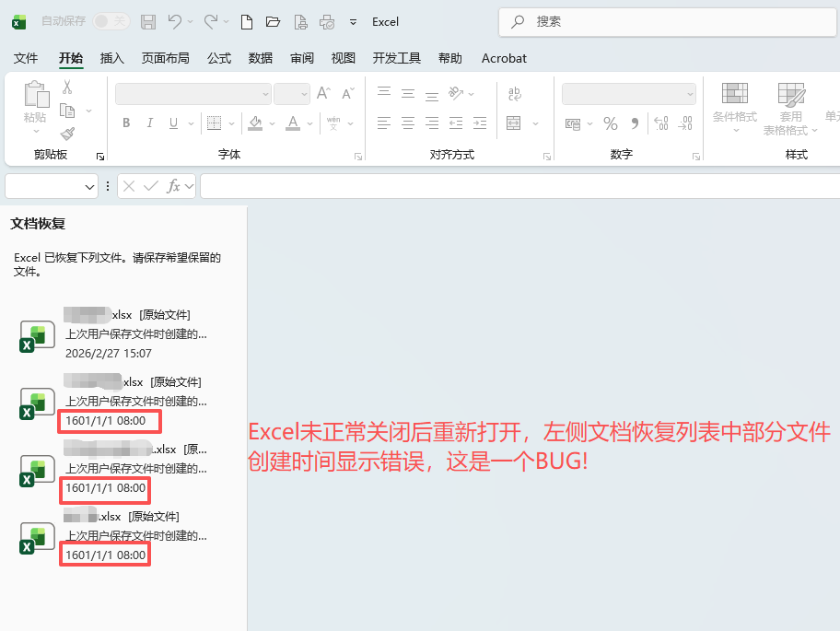This screenshot has height=631, width=840.
Task: Click Decrease Decimal icon
Action: pos(685,123)
